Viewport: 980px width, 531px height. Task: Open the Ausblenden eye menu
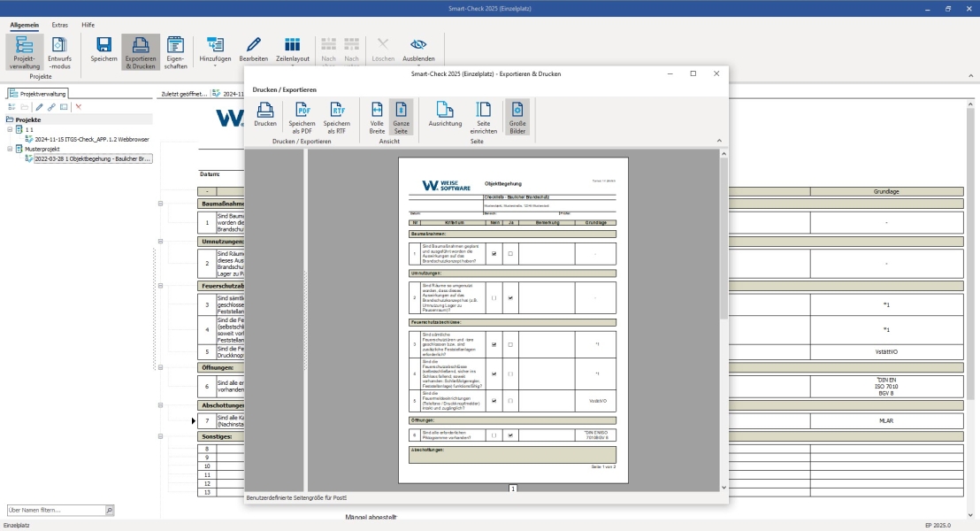click(x=418, y=52)
